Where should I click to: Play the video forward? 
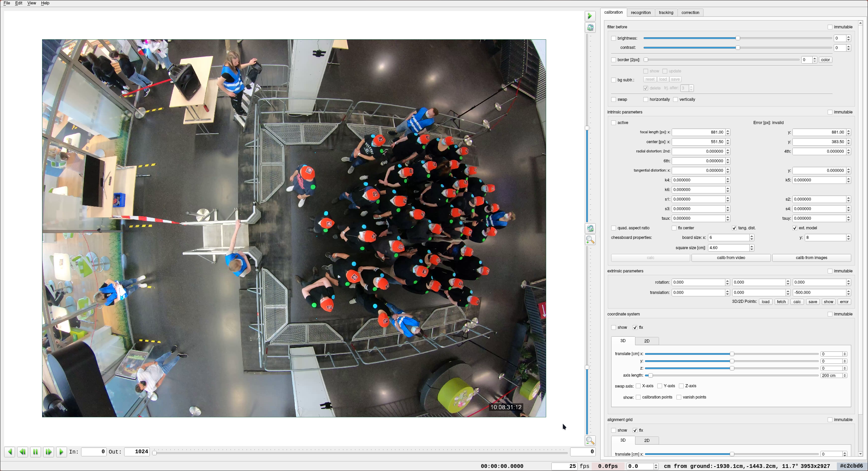62,452
